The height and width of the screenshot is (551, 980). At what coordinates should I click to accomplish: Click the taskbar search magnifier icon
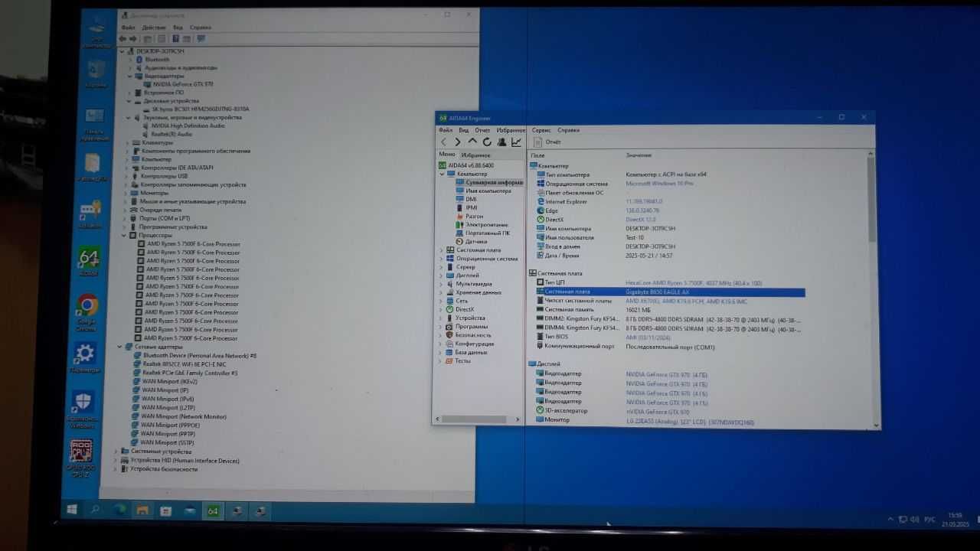click(x=95, y=509)
